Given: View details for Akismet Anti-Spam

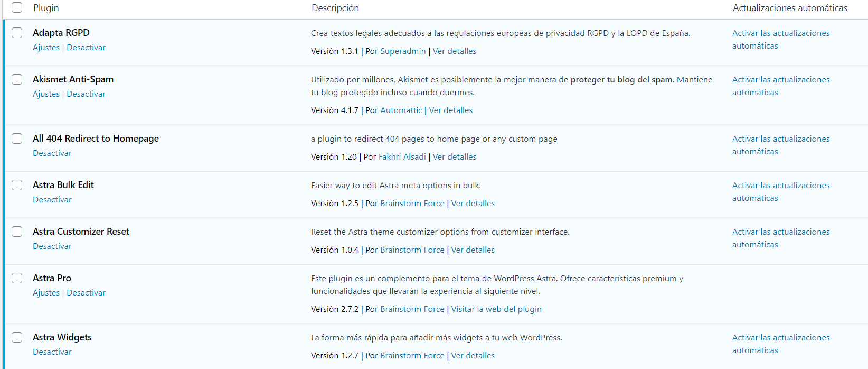Looking at the screenshot, I should [451, 110].
